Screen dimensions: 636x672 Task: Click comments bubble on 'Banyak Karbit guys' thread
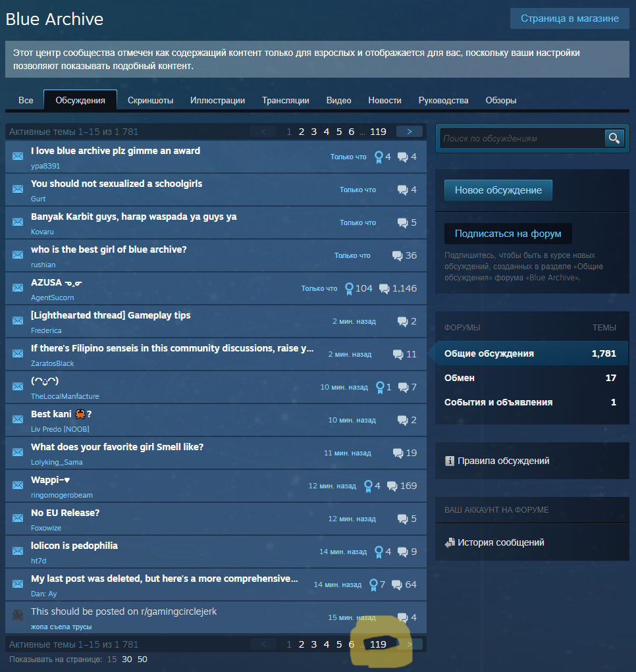click(x=402, y=223)
